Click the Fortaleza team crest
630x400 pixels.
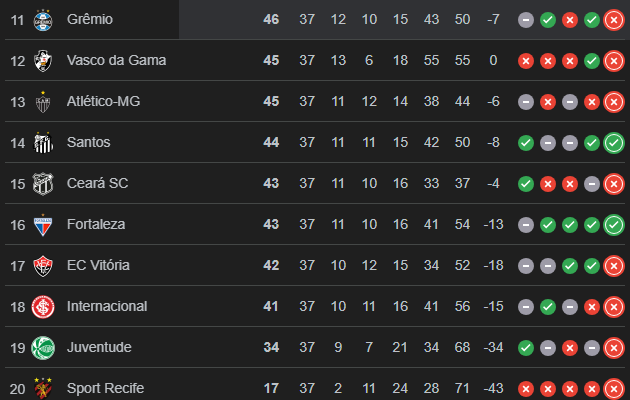(x=43, y=224)
